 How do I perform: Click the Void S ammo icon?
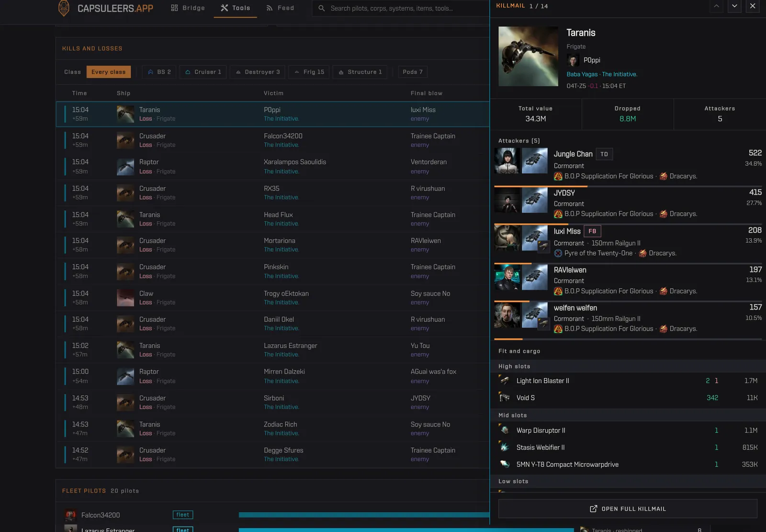pos(505,397)
